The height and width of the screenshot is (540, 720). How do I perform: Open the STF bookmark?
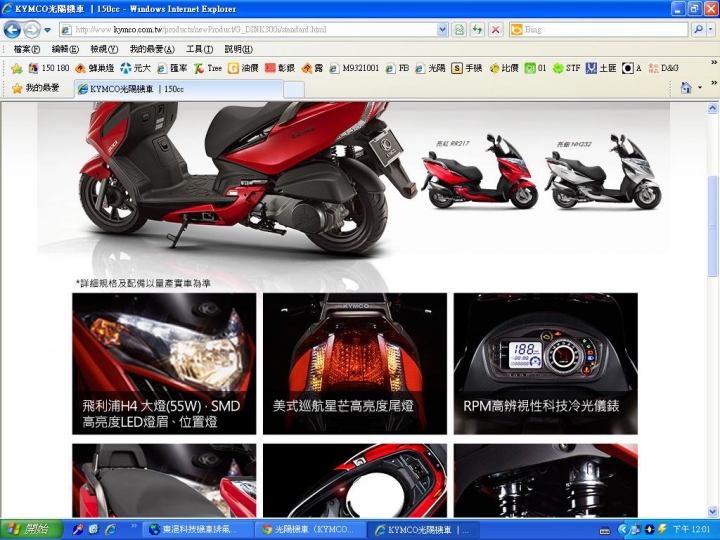point(567,68)
